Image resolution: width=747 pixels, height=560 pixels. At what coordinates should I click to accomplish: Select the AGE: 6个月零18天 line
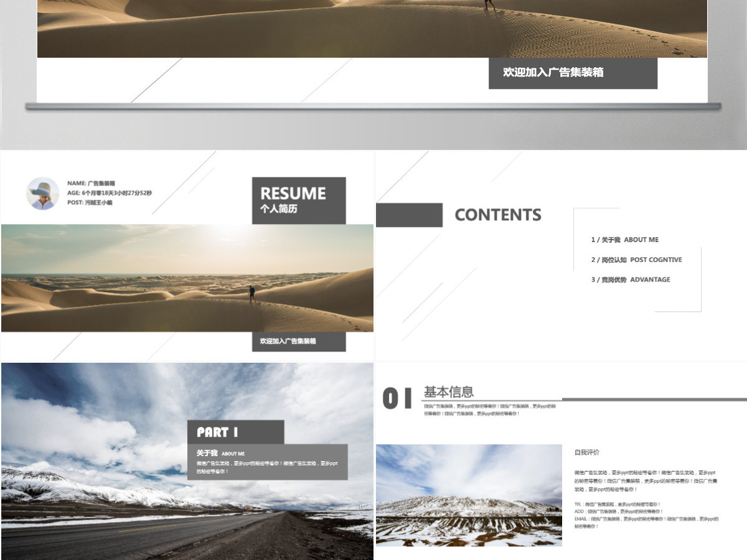110,193
